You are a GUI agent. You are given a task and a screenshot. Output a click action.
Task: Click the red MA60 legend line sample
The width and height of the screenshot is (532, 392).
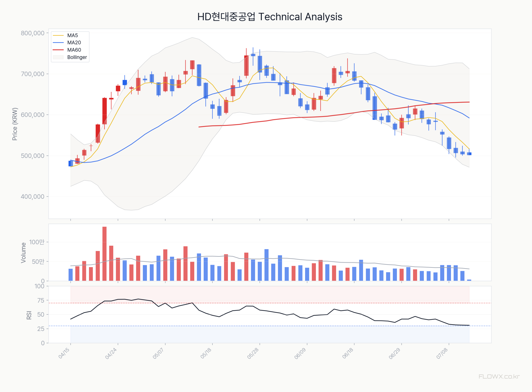click(x=58, y=50)
